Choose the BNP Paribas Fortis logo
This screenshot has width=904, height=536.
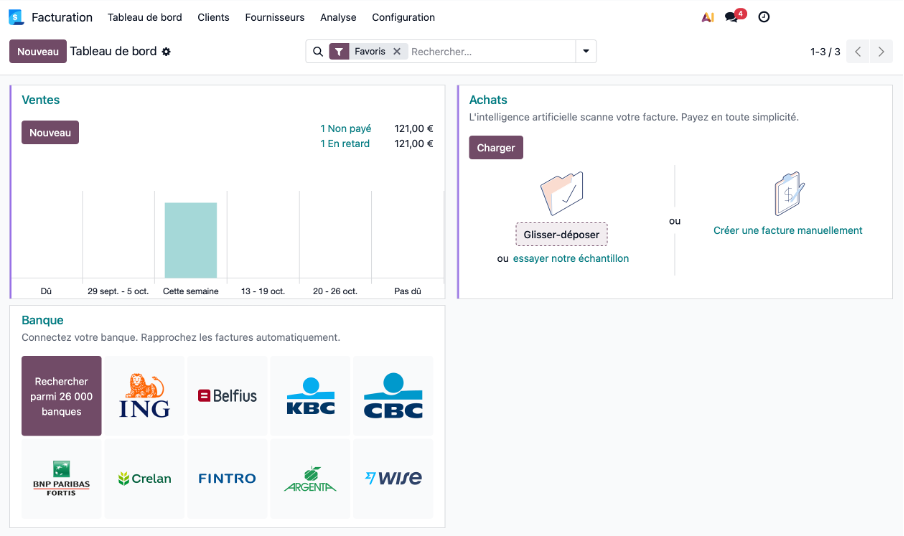61,478
